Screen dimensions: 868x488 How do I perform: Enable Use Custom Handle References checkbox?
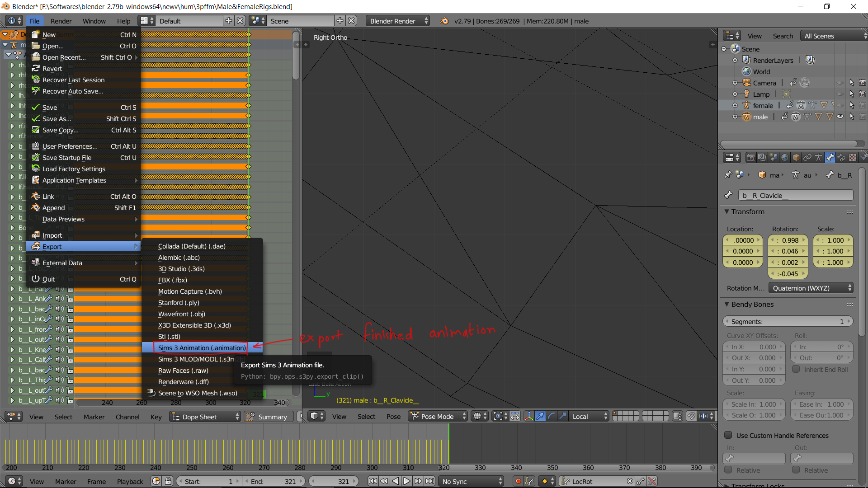728,435
